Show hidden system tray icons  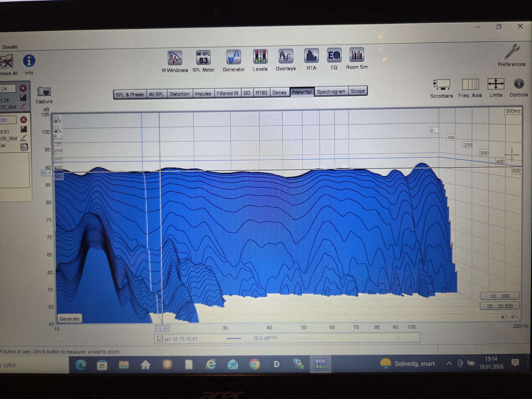[x=449, y=364]
